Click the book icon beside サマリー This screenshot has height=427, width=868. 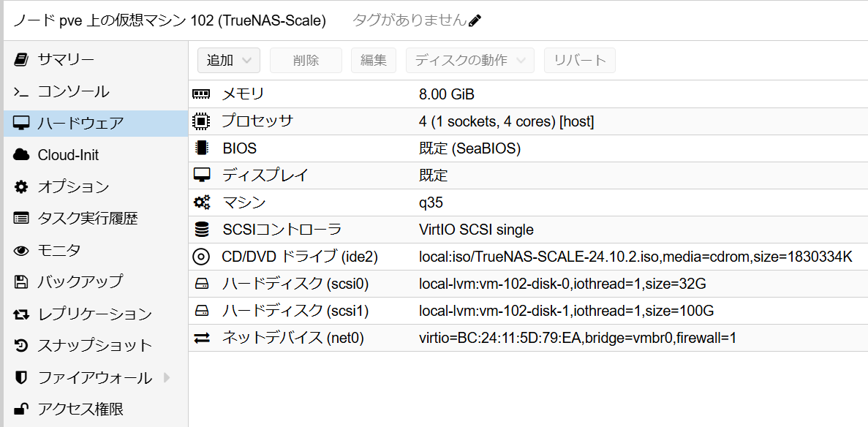[x=20, y=59]
